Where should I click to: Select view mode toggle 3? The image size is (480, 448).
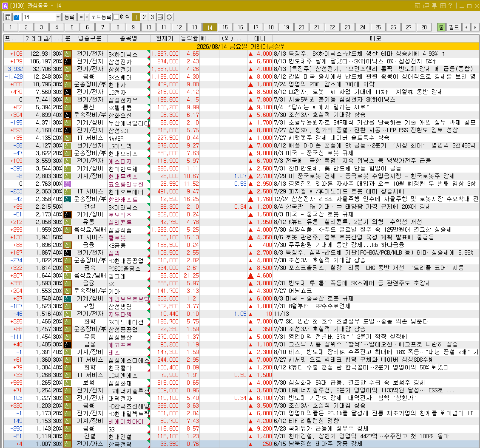[152, 17]
